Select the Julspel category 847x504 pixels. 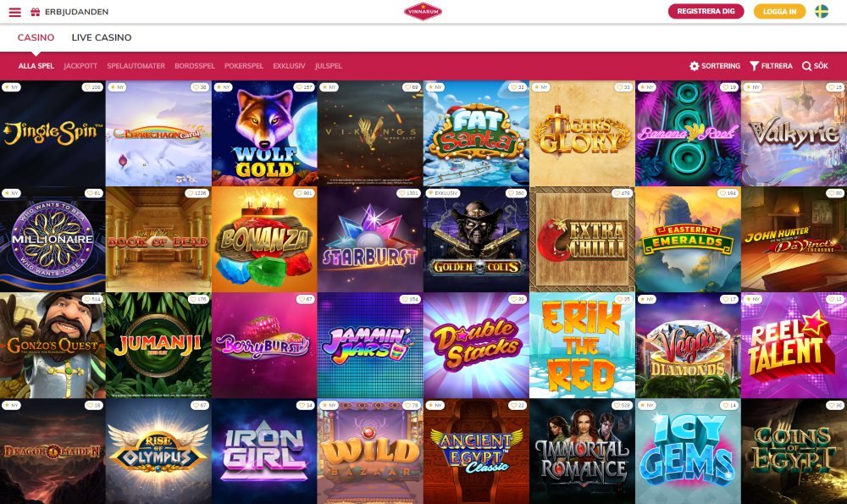coord(329,66)
